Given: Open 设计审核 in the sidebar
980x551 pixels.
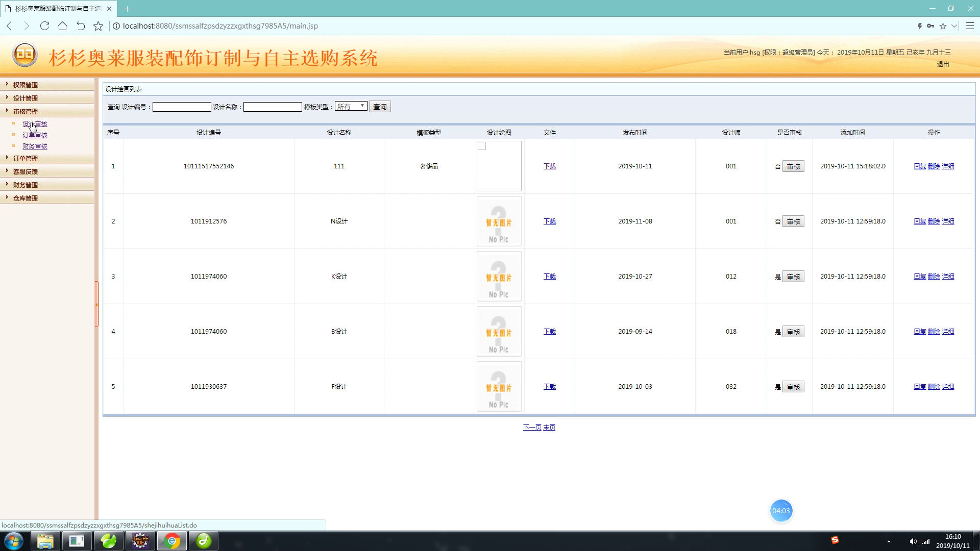Looking at the screenshot, I should pos(35,124).
